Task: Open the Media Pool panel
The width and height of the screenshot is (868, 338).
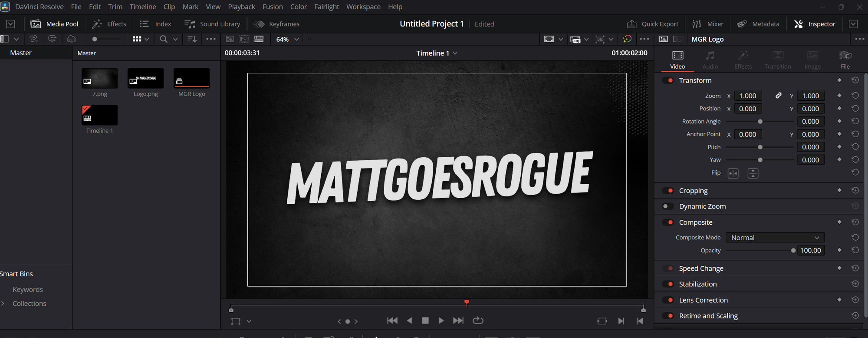Action: coord(54,24)
